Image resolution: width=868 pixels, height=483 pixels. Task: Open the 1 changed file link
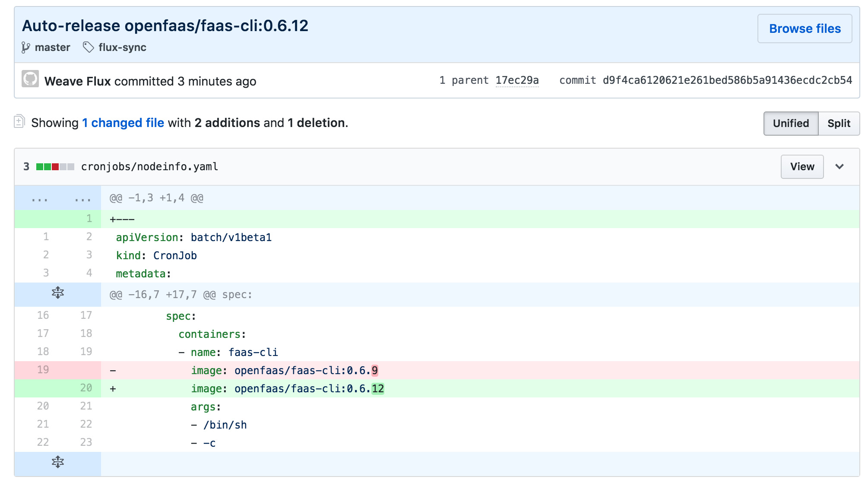click(123, 123)
